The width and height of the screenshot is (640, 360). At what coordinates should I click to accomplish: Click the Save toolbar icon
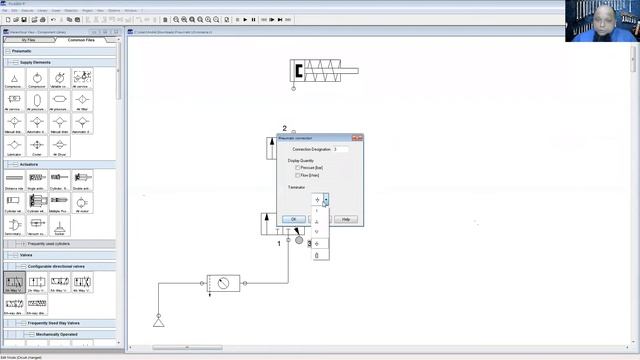(24, 20)
